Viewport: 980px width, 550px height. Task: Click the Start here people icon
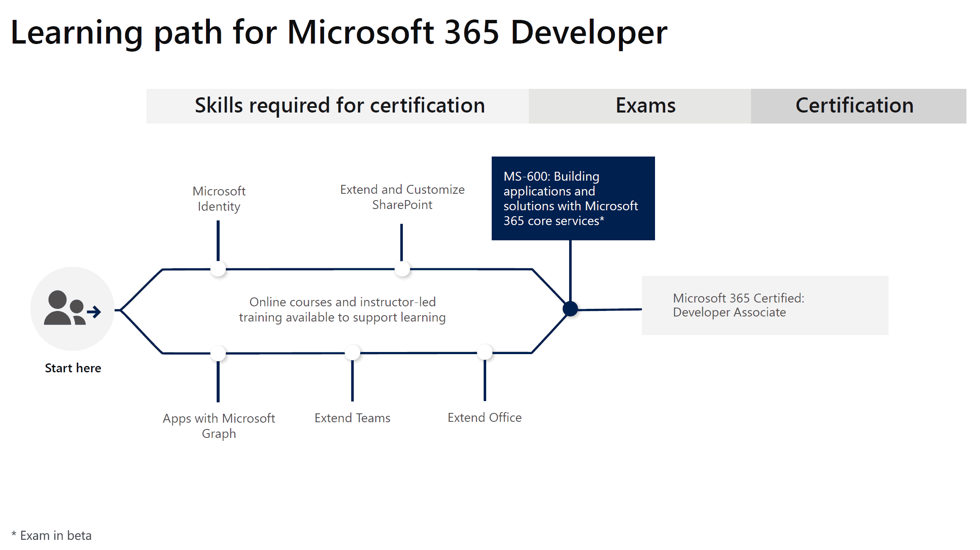click(x=72, y=308)
